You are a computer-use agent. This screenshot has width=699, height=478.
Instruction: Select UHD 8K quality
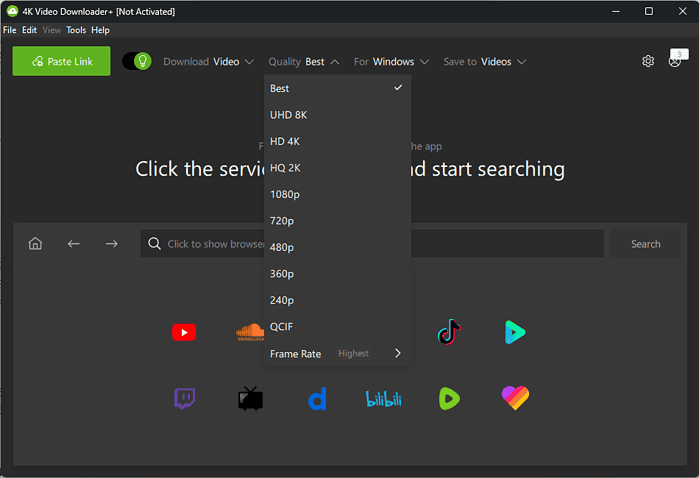pos(337,115)
